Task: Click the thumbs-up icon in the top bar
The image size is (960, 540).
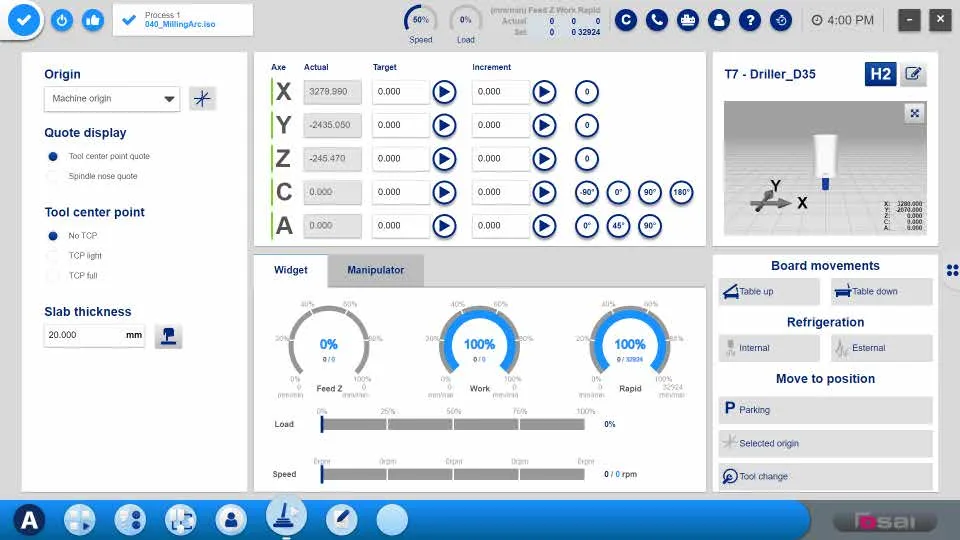Action: [93, 20]
